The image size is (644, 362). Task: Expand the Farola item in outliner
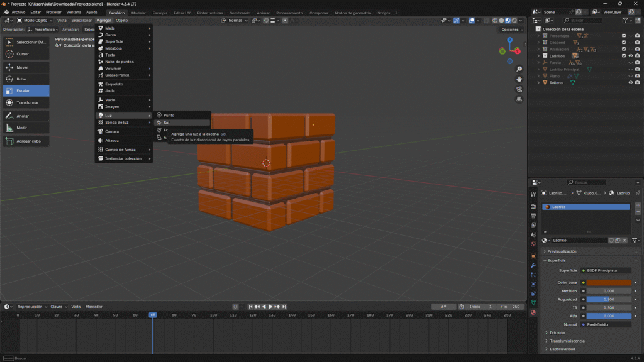tap(539, 62)
